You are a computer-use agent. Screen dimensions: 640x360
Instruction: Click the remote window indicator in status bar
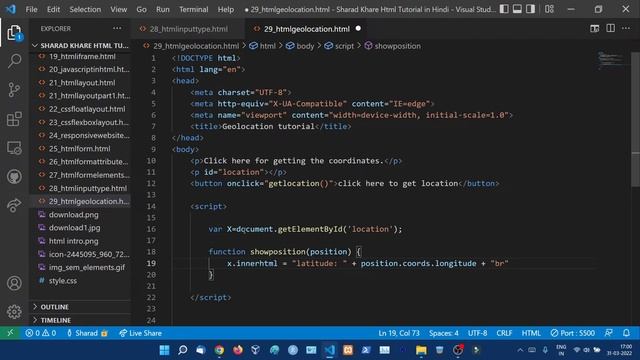coord(10,333)
